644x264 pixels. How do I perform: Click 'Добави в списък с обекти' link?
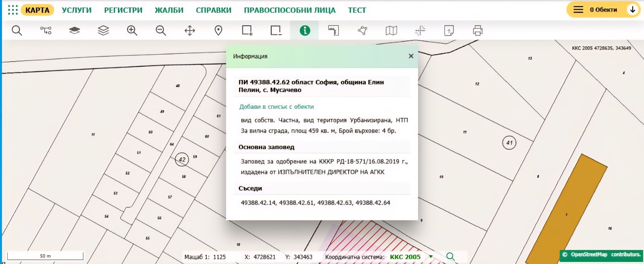(x=276, y=107)
